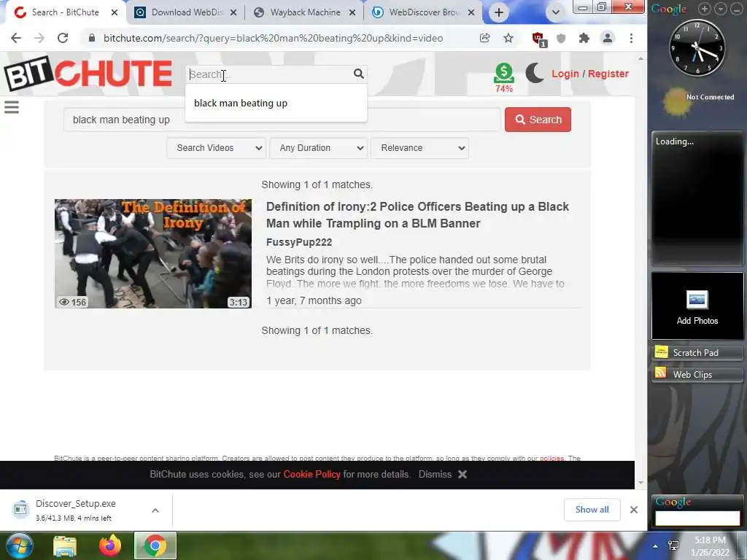Close the Wayback Machine tab
Viewport: 747px width, 560px height.
(352, 12)
